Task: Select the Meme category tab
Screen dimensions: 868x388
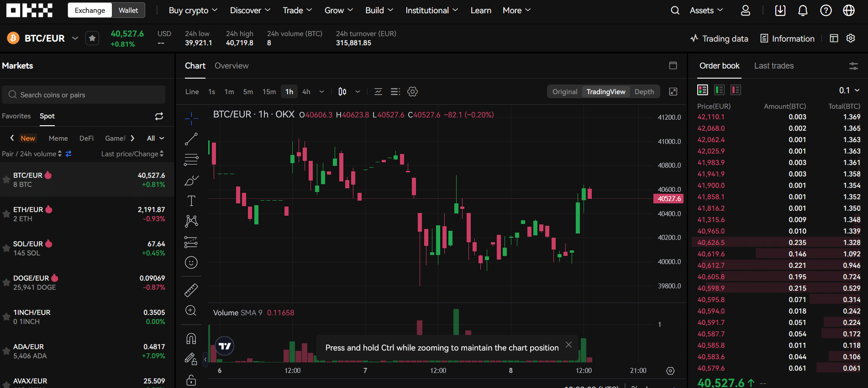Action: (x=58, y=138)
